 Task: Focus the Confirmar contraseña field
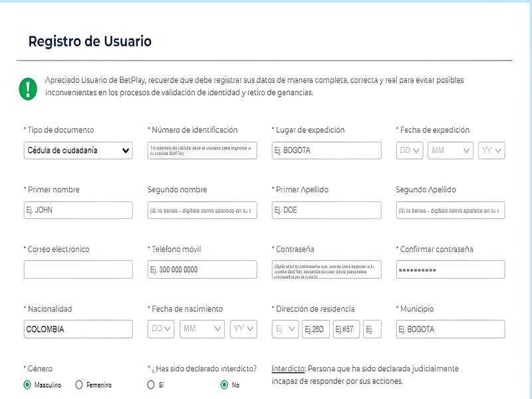coord(451,269)
